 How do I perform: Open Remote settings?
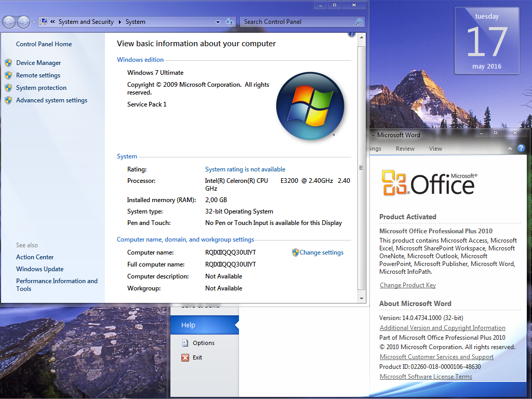[x=38, y=75]
